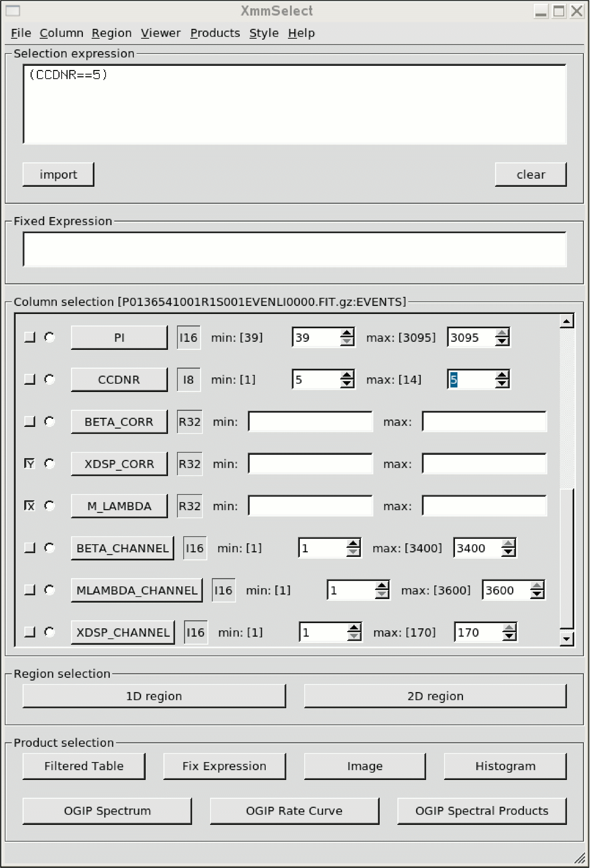Screen dimensions: 590x868
Task: Click the CCDNR max value field
Action: coord(471,379)
